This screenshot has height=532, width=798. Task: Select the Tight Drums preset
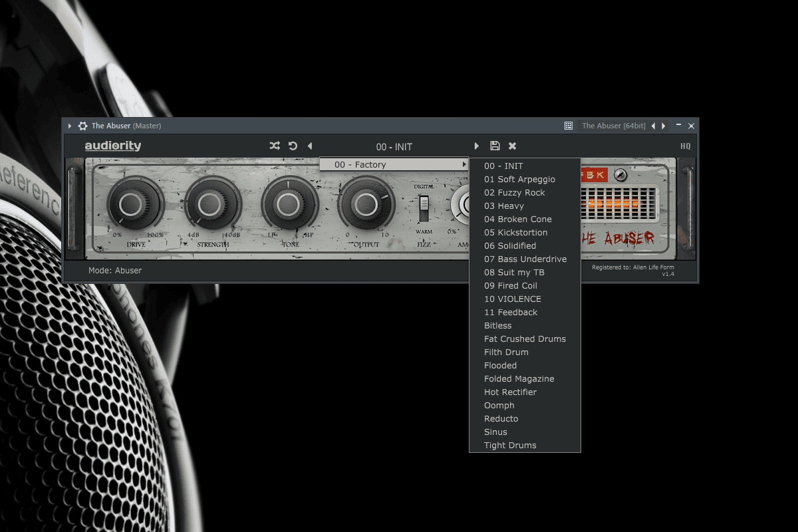click(x=525, y=445)
